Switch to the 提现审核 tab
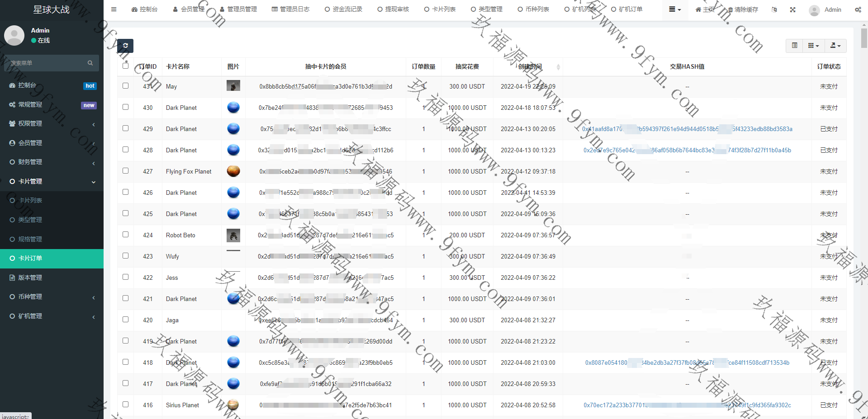This screenshot has height=419, width=868. 393,9
